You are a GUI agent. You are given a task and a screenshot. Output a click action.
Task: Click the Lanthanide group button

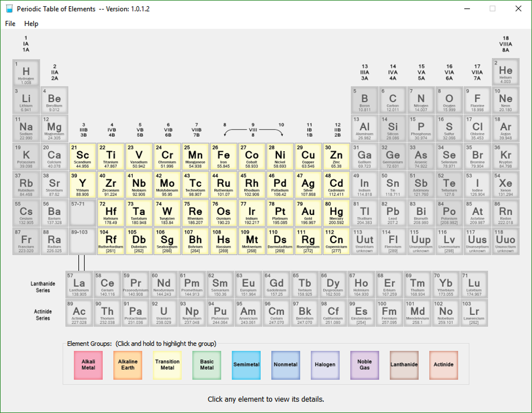pyautogui.click(x=404, y=365)
